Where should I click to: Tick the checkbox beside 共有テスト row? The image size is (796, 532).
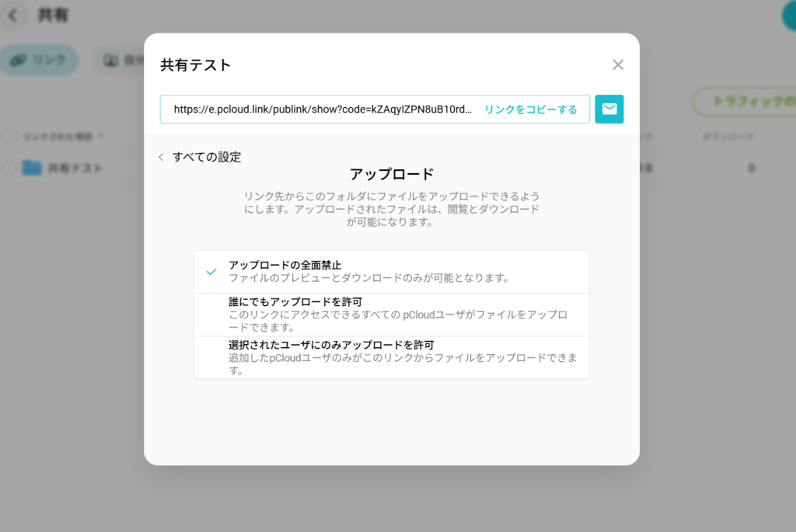tap(9, 168)
